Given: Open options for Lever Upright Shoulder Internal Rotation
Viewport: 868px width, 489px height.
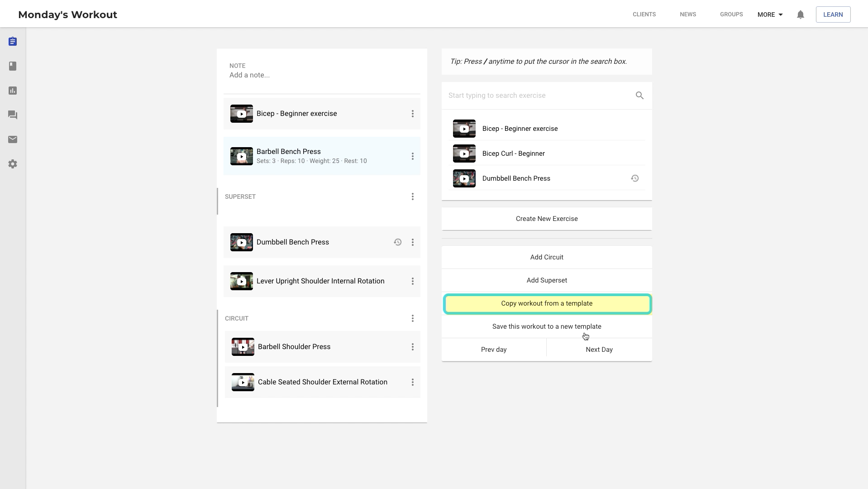Looking at the screenshot, I should (412, 281).
